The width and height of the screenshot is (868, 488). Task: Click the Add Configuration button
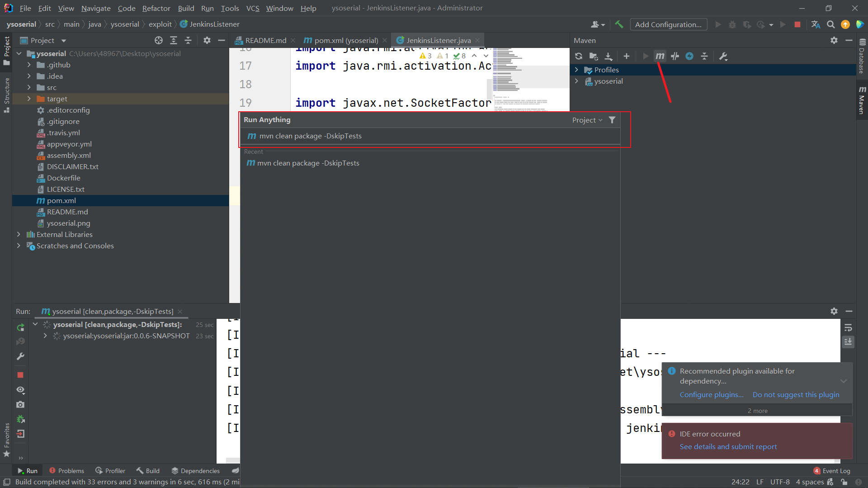point(668,24)
